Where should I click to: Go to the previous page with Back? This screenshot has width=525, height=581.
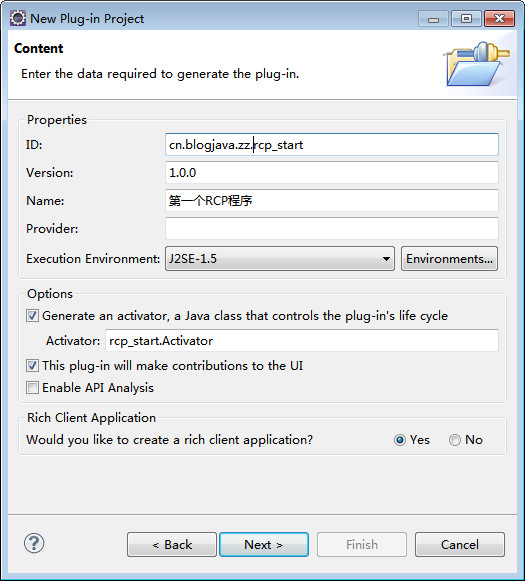[x=172, y=545]
